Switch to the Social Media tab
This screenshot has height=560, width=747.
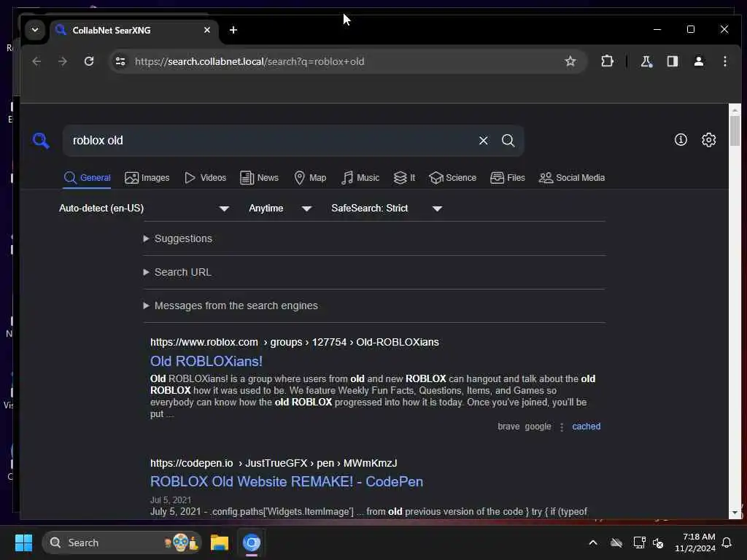pyautogui.click(x=572, y=178)
